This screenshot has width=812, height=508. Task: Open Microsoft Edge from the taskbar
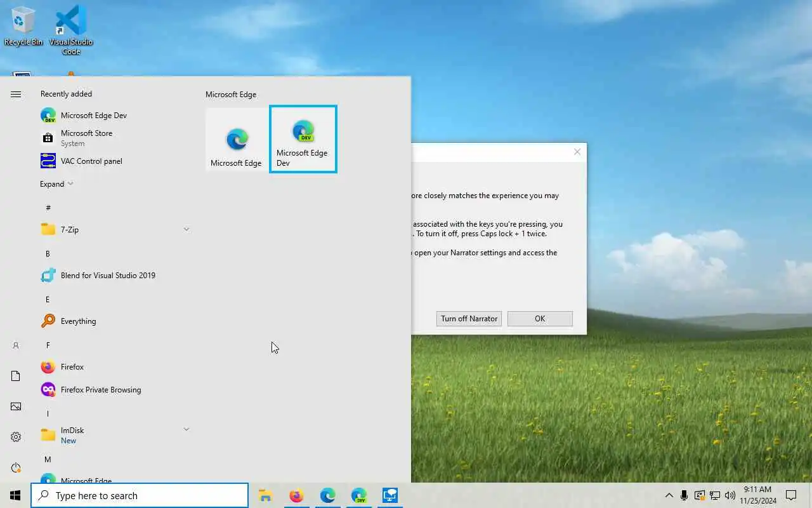click(327, 495)
